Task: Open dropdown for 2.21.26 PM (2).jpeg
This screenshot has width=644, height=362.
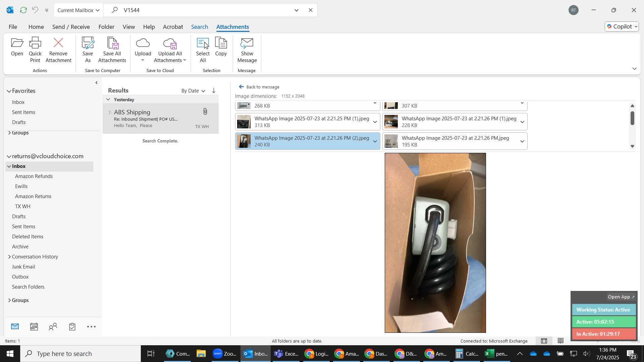Action: 375,141
